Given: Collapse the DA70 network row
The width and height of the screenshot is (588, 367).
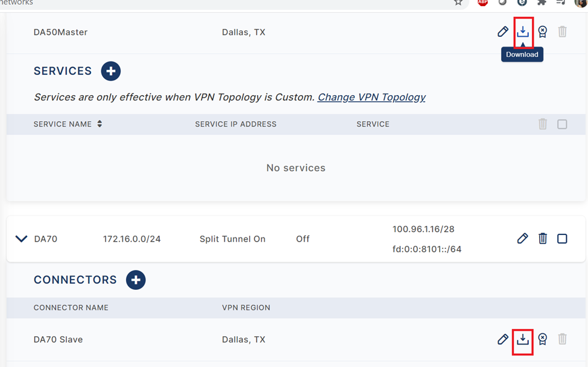Looking at the screenshot, I should pyautogui.click(x=21, y=239).
